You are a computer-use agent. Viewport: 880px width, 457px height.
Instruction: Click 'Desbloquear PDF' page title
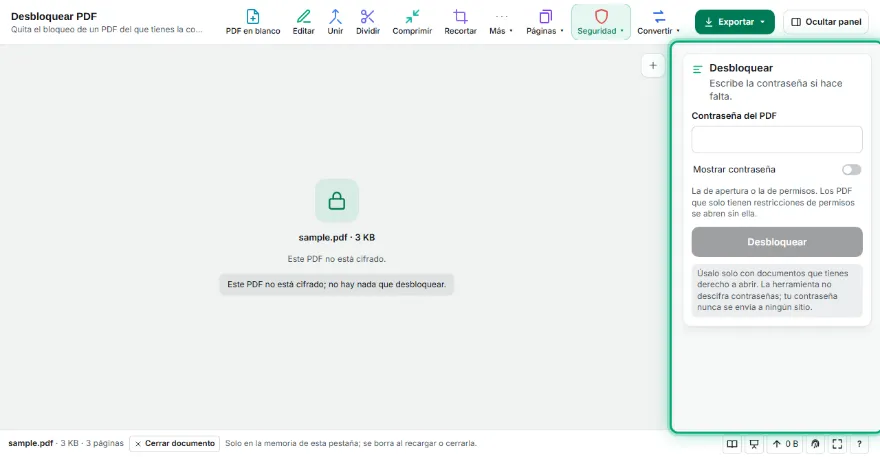tap(54, 16)
